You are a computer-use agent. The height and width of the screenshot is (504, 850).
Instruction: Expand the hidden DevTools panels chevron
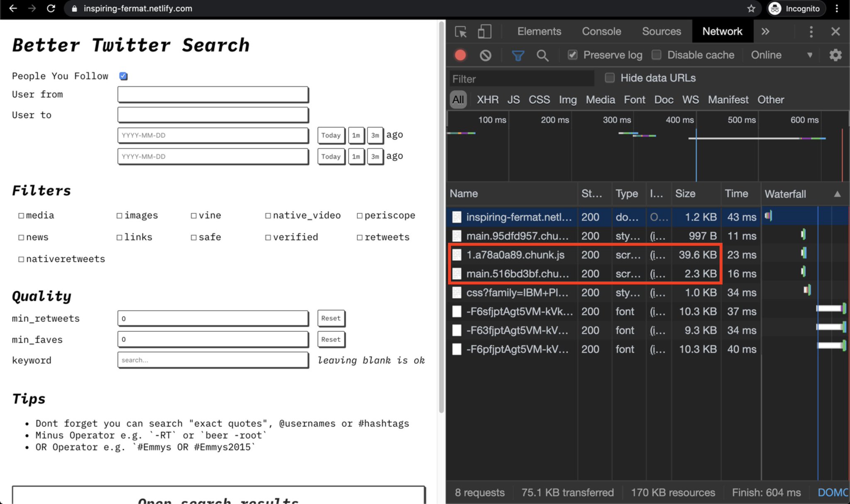tap(766, 32)
